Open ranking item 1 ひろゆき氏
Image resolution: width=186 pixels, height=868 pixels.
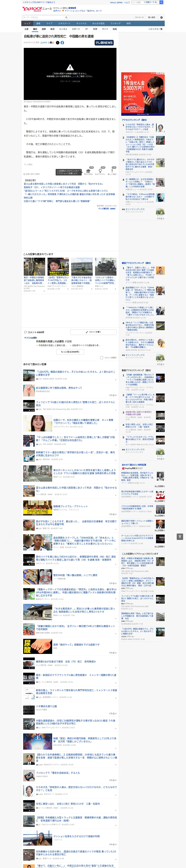click(143, 128)
